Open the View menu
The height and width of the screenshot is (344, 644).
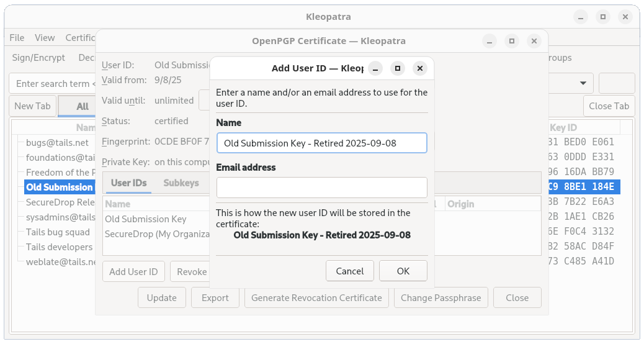coord(45,38)
